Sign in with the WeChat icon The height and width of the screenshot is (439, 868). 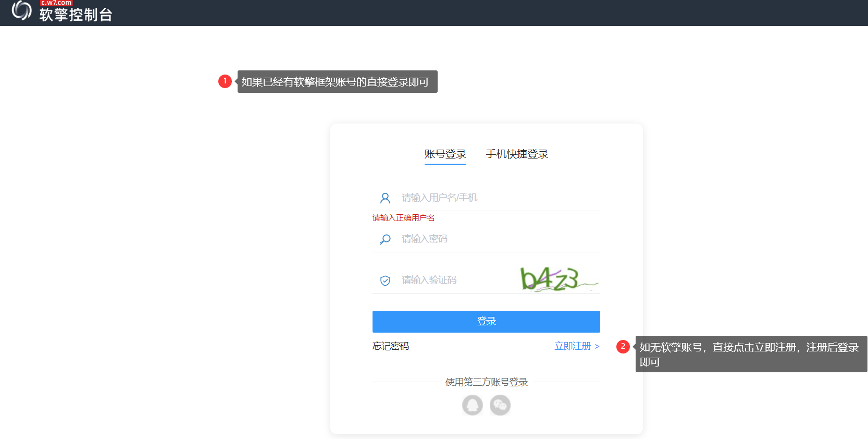500,405
